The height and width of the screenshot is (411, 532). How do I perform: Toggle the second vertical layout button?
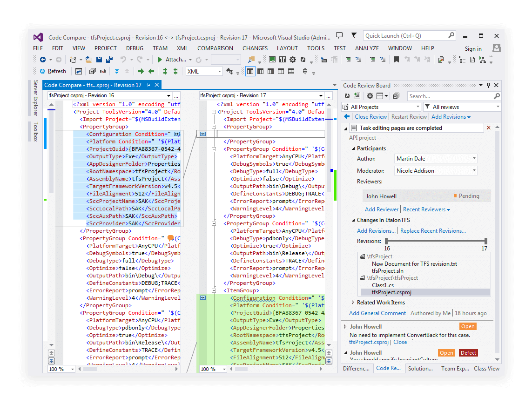[261, 71]
